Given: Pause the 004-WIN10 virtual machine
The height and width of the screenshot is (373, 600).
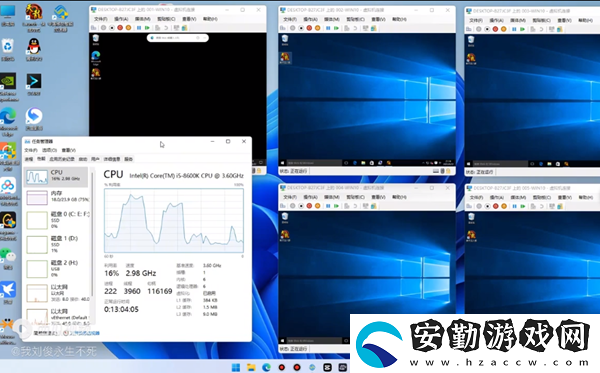Looking at the screenshot, I should [328, 206].
